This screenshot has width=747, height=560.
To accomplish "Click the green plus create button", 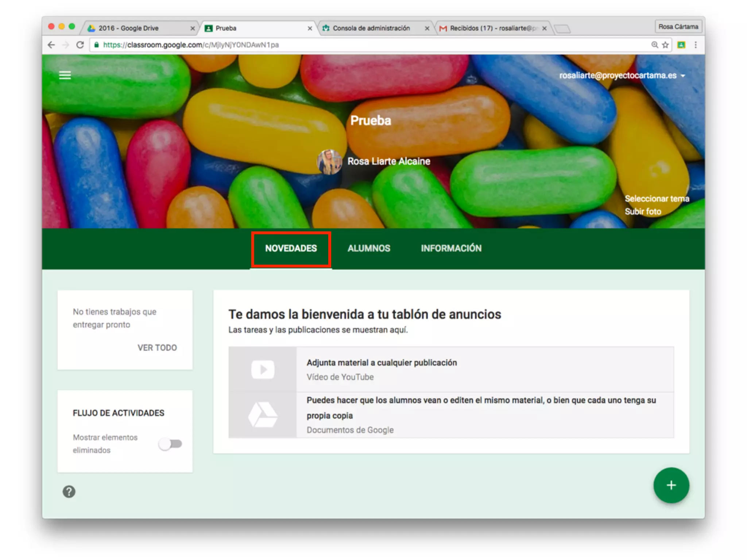I will coord(671,485).
